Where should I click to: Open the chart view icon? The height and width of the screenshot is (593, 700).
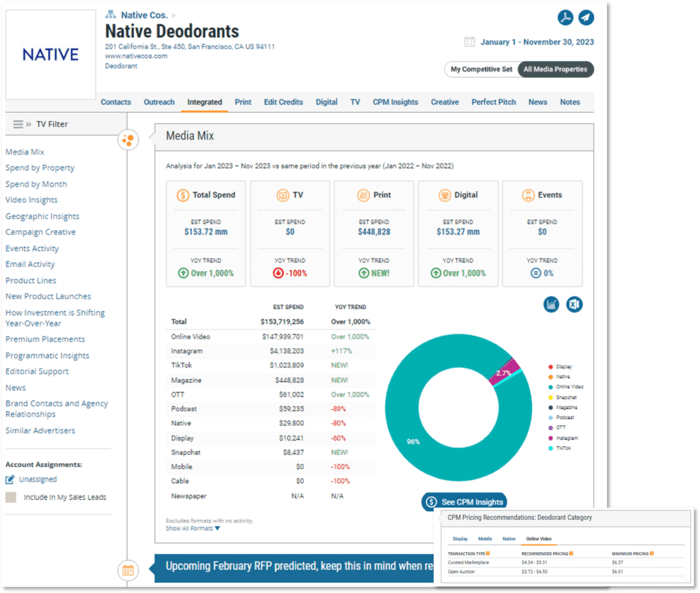(x=552, y=304)
